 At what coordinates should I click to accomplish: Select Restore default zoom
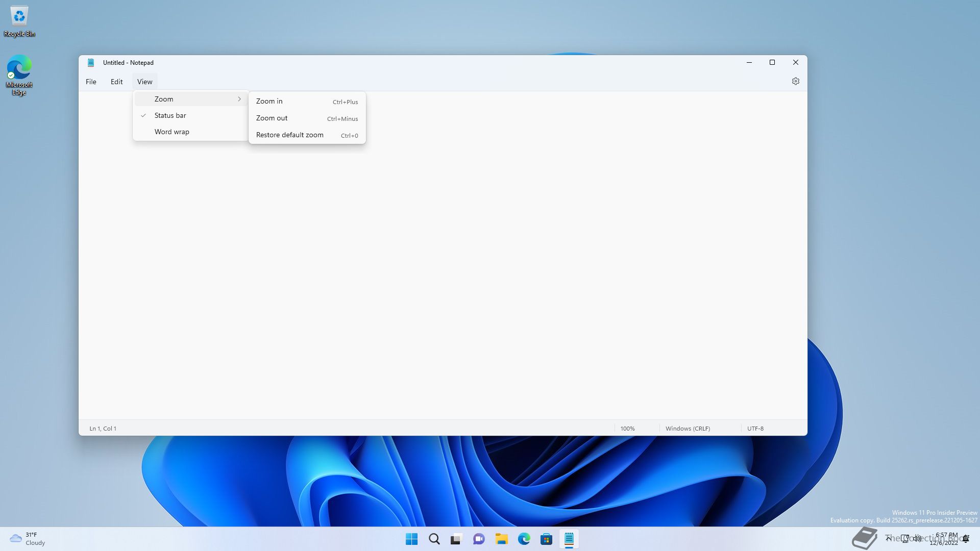pyautogui.click(x=307, y=135)
